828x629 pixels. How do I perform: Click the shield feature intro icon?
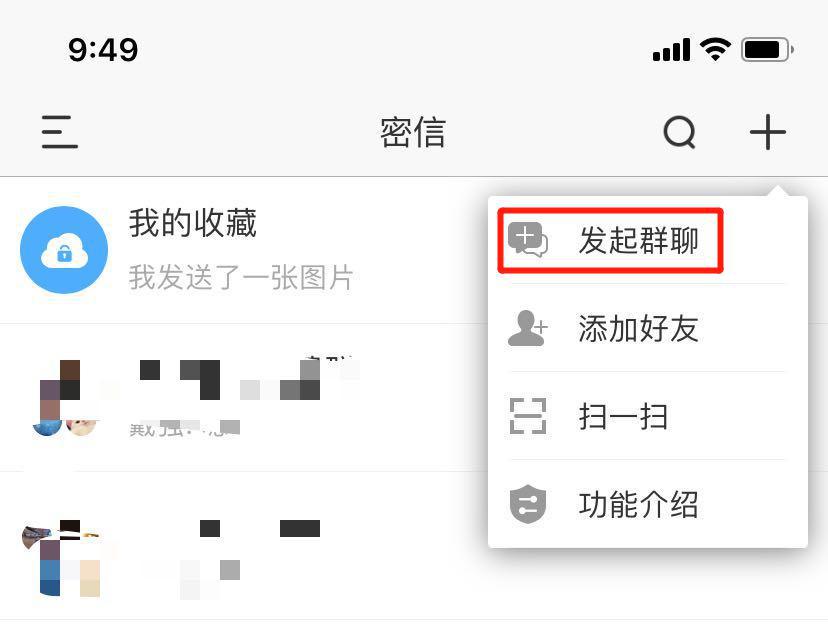[x=528, y=504]
